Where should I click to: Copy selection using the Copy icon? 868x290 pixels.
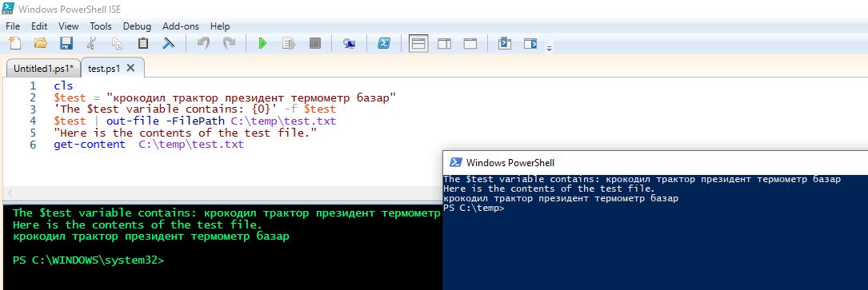[x=118, y=43]
